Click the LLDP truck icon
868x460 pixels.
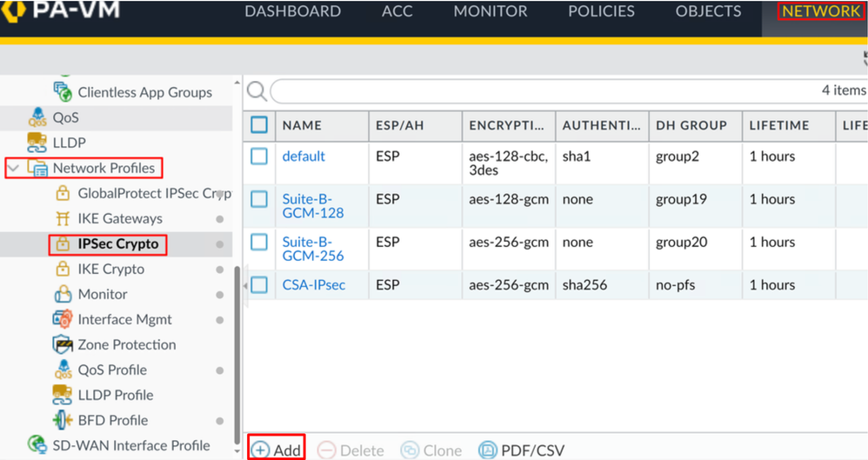tap(37, 143)
